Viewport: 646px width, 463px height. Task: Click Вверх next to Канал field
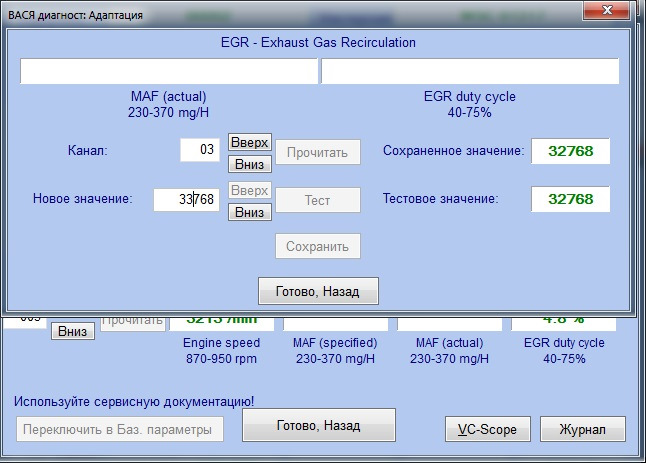point(250,142)
